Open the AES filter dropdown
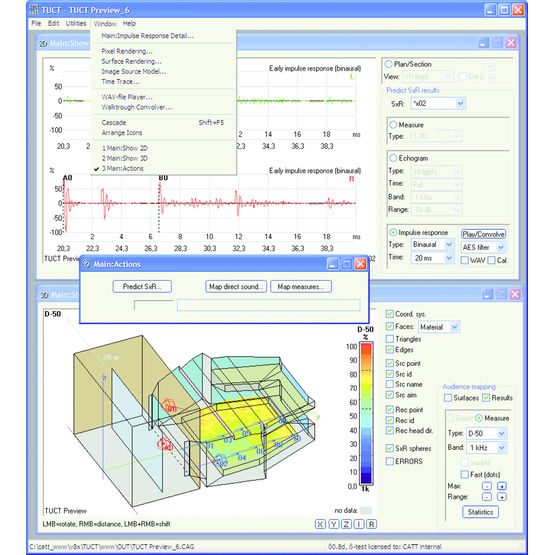The height and width of the screenshot is (555, 555). coord(484,247)
